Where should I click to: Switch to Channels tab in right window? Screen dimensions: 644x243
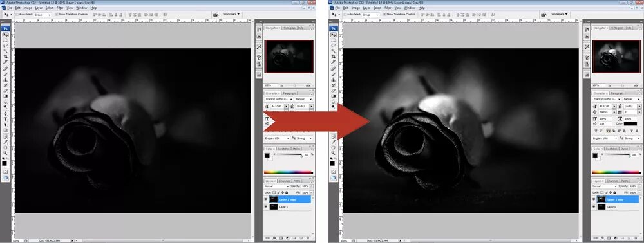[612, 181]
